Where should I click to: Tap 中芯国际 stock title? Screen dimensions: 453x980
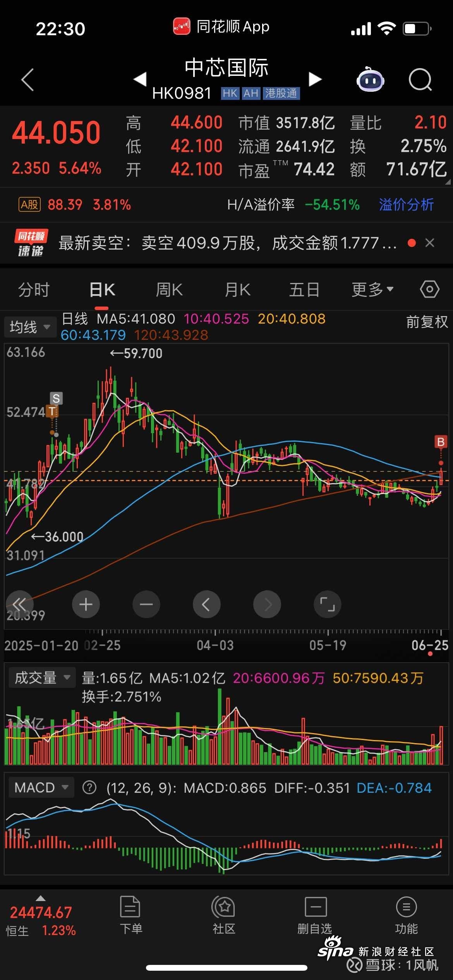pos(226,68)
